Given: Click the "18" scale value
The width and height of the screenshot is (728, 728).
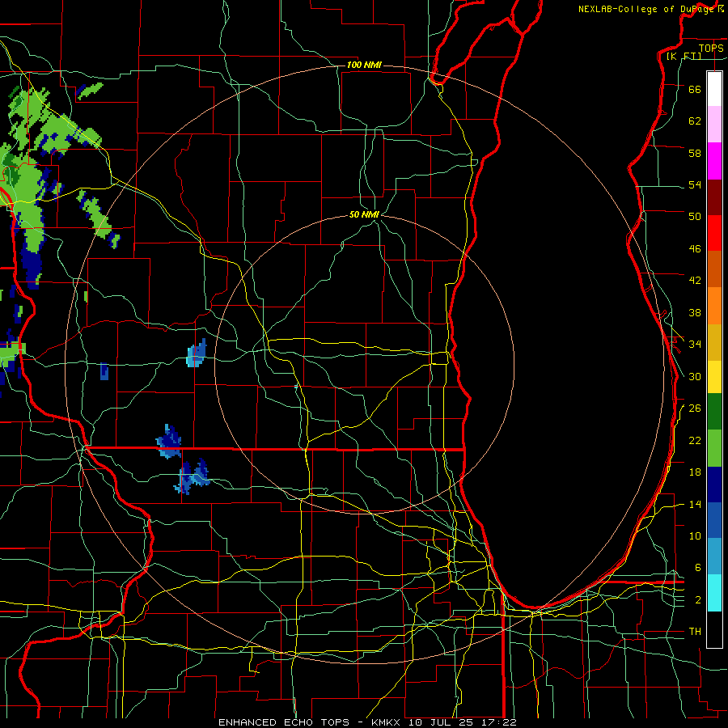Looking at the screenshot, I should click(695, 472).
